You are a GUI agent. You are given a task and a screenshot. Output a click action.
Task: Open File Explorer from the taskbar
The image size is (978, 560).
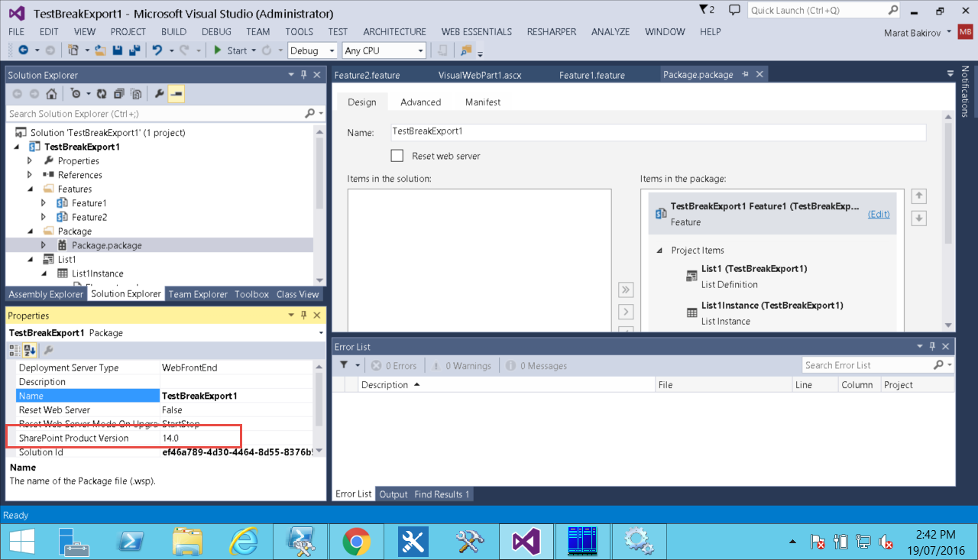point(187,542)
